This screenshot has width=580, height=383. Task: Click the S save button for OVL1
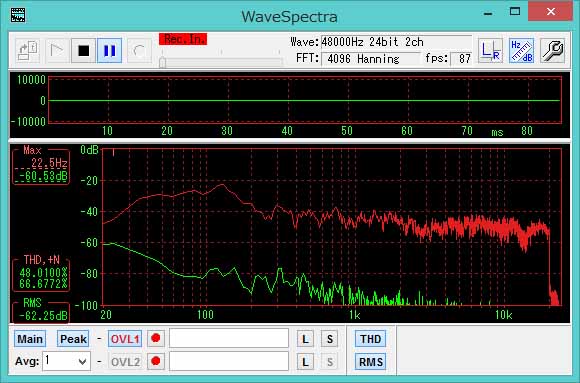point(330,339)
